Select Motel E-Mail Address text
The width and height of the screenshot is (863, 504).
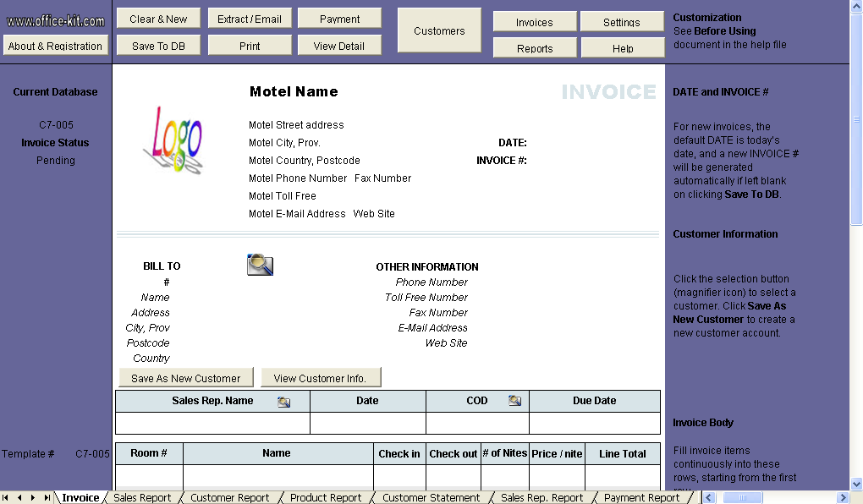click(297, 213)
